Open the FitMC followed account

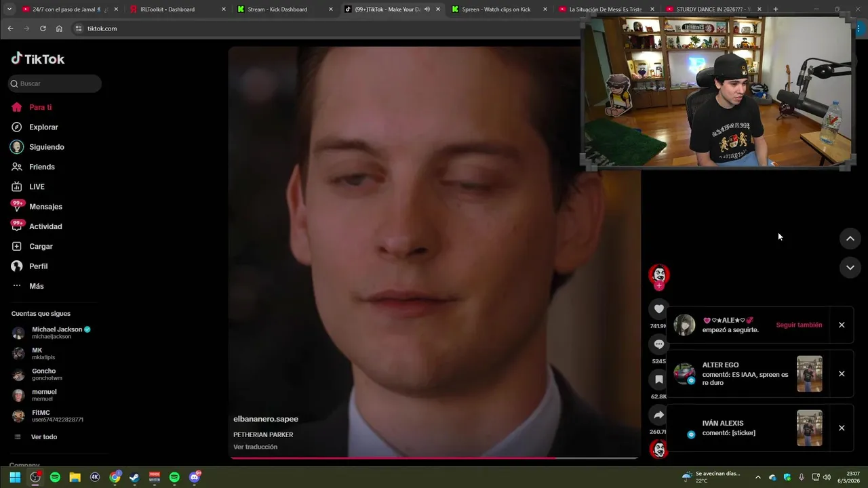[47, 415]
